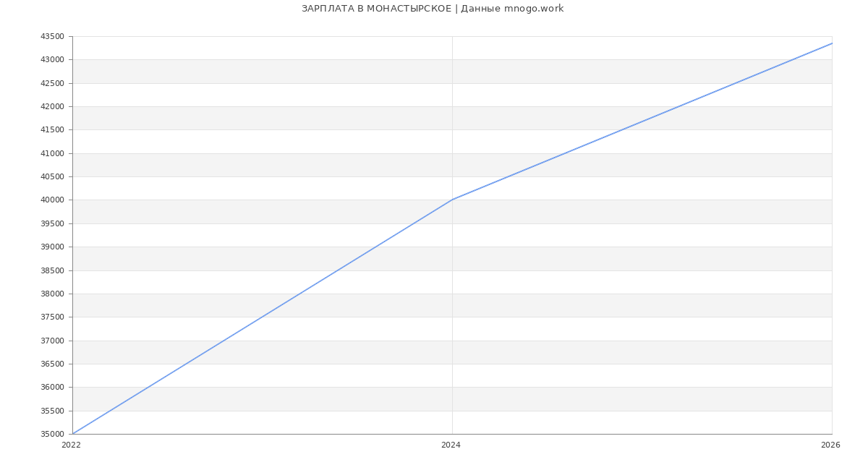Click the 39000 y-axis label
This screenshot has height=470, width=868.
[52, 247]
